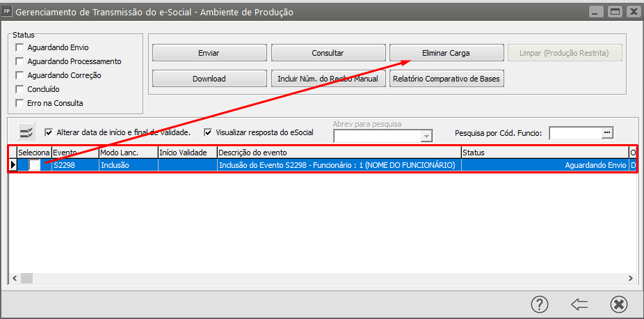The image size is (644, 319).
Task: Click the circled X exit icon
Action: 619,304
